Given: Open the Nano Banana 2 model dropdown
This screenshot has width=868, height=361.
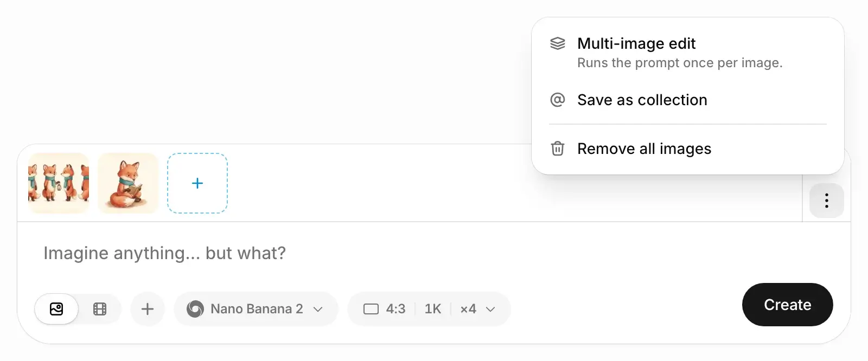Looking at the screenshot, I should (256, 309).
